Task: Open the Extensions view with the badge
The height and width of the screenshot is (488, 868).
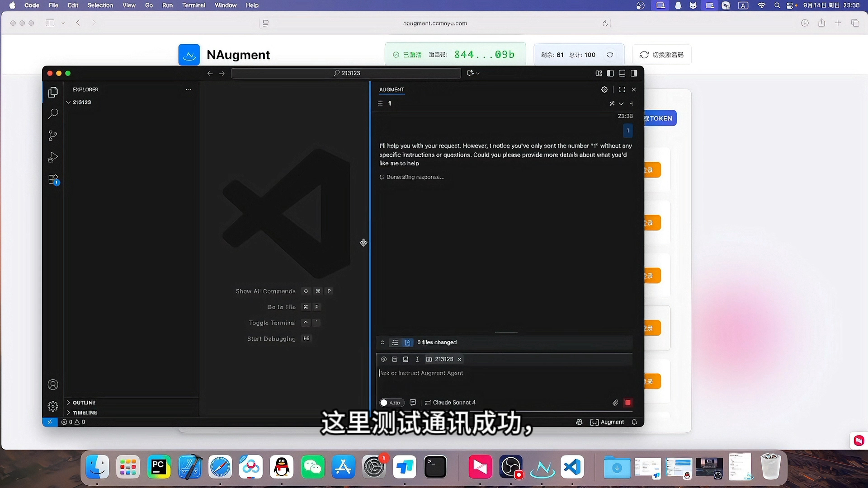Action: click(53, 180)
